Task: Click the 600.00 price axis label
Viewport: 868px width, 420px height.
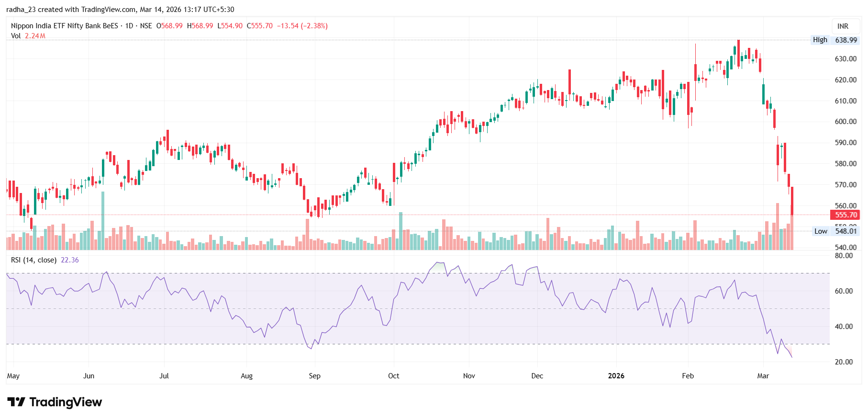Action: pos(846,122)
